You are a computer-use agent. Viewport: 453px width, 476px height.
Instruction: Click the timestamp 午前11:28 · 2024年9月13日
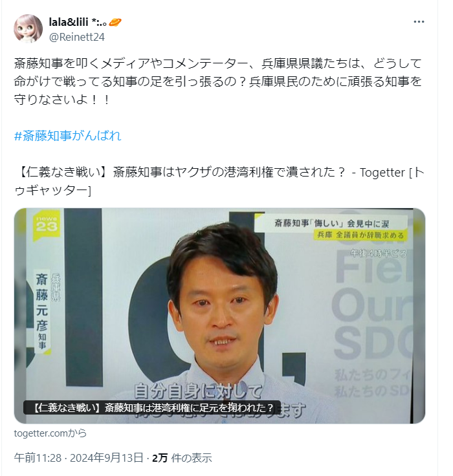coord(79,458)
